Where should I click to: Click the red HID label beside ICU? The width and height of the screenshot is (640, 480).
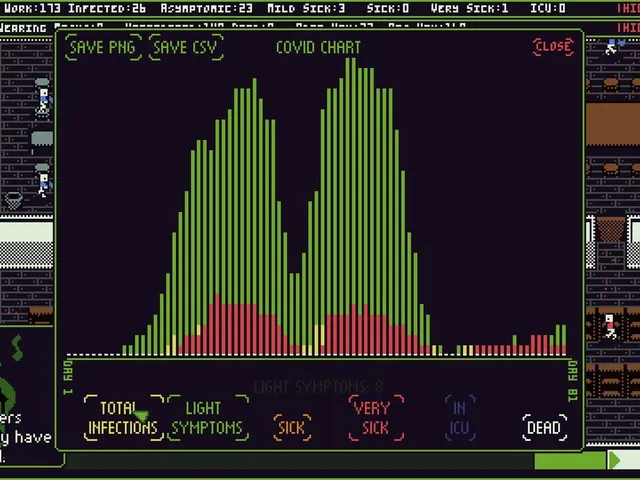(x=629, y=8)
